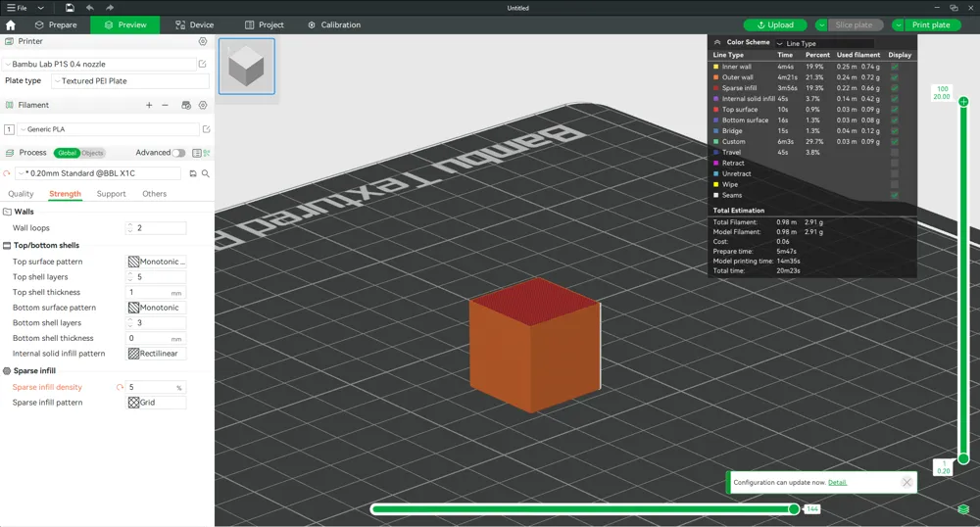Image resolution: width=980 pixels, height=527 pixels.
Task: Click the Print plate button
Action: tap(931, 24)
